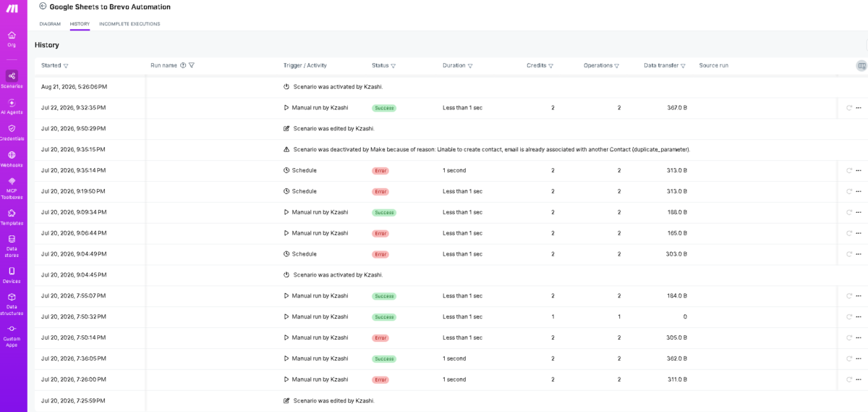
Task: Open the column settings icon at table right
Action: (x=861, y=65)
